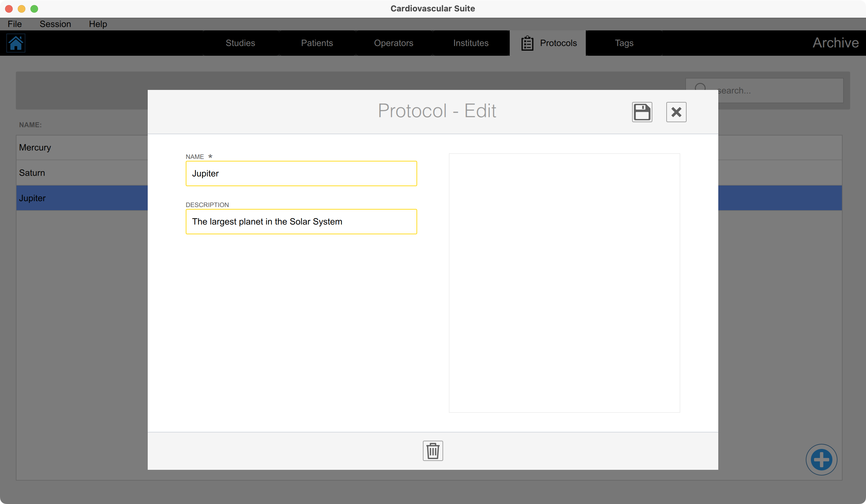Image resolution: width=866 pixels, height=504 pixels.
Task: Close the Protocol Edit dialog with the X icon
Action: pyautogui.click(x=676, y=112)
